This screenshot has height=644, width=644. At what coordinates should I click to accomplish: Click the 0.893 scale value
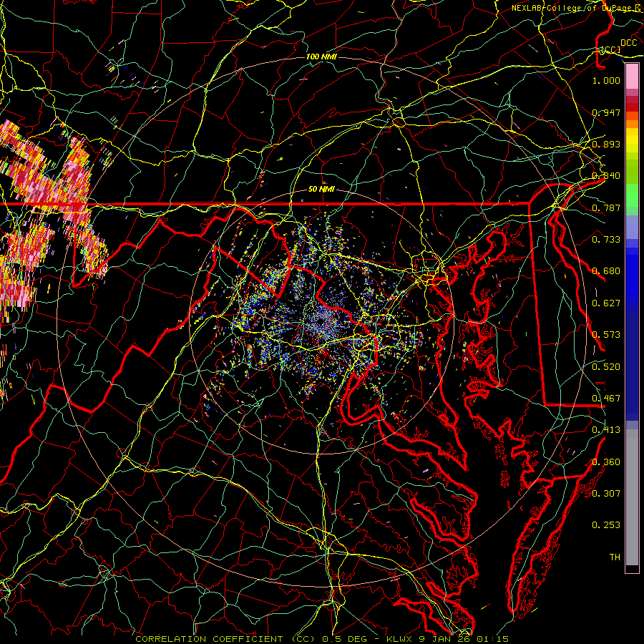pyautogui.click(x=606, y=144)
